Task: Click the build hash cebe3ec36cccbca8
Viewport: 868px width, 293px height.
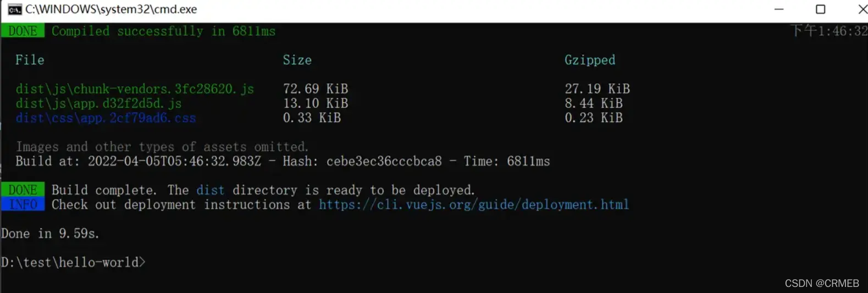Action: click(x=384, y=161)
